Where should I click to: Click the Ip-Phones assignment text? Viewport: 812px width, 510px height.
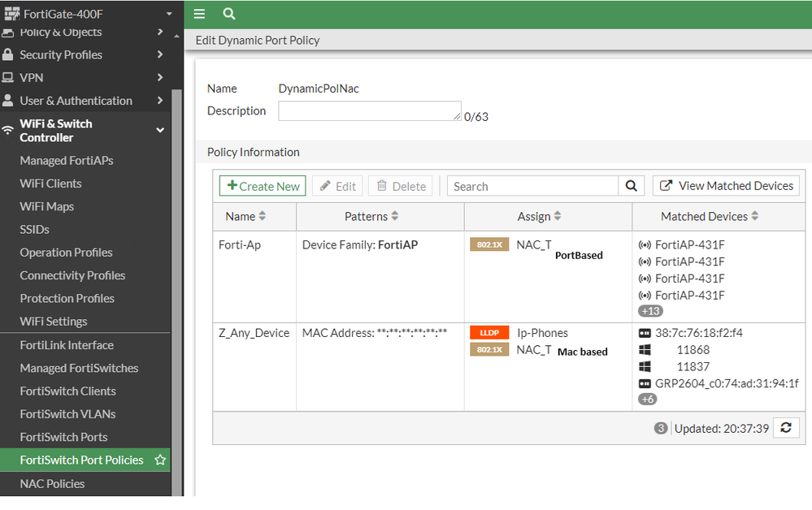542,333
